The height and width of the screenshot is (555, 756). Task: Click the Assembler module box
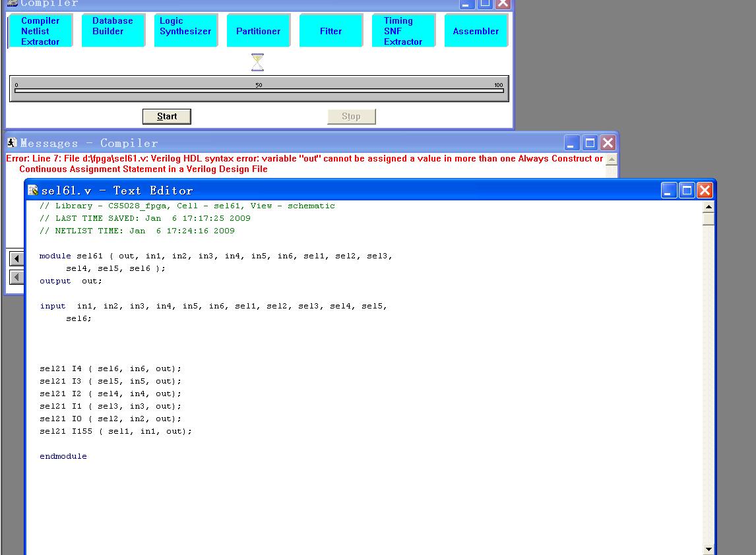point(476,31)
